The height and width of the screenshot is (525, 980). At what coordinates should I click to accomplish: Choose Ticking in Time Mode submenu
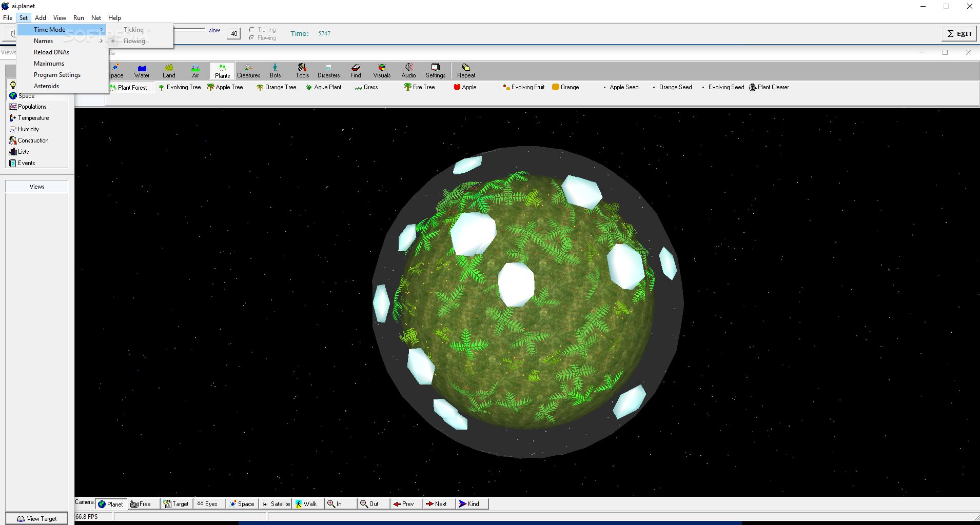pos(140,30)
